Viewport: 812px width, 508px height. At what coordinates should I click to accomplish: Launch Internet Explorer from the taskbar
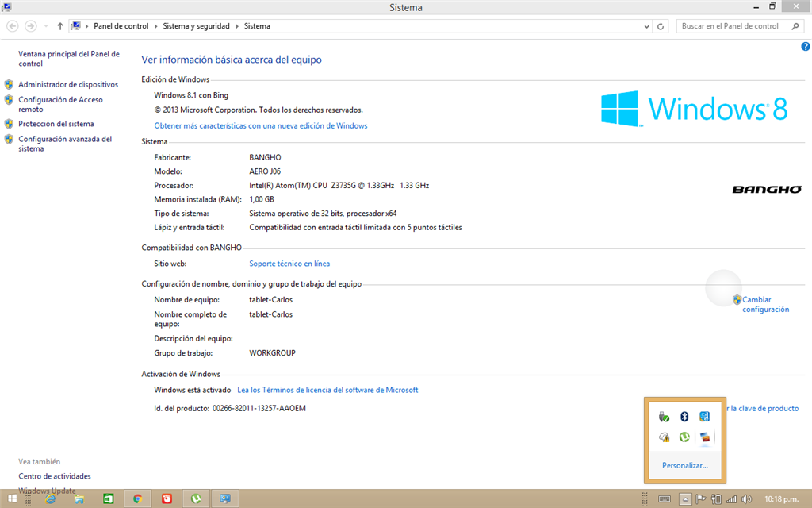[x=50, y=498]
